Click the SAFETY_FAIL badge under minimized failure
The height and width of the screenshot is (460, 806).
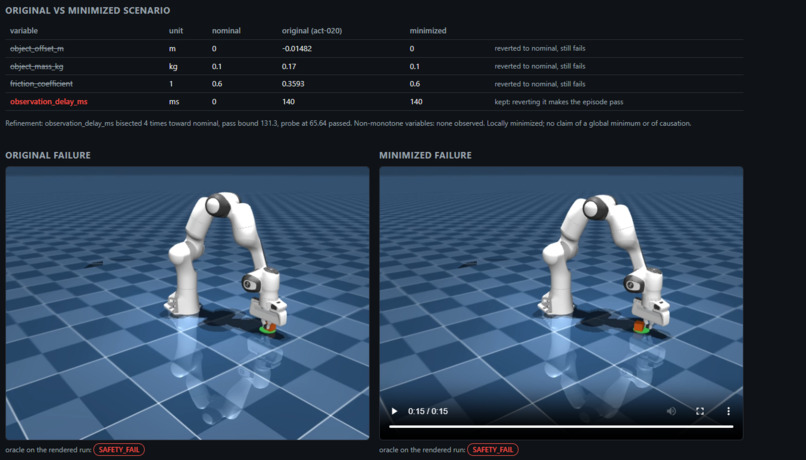click(492, 450)
